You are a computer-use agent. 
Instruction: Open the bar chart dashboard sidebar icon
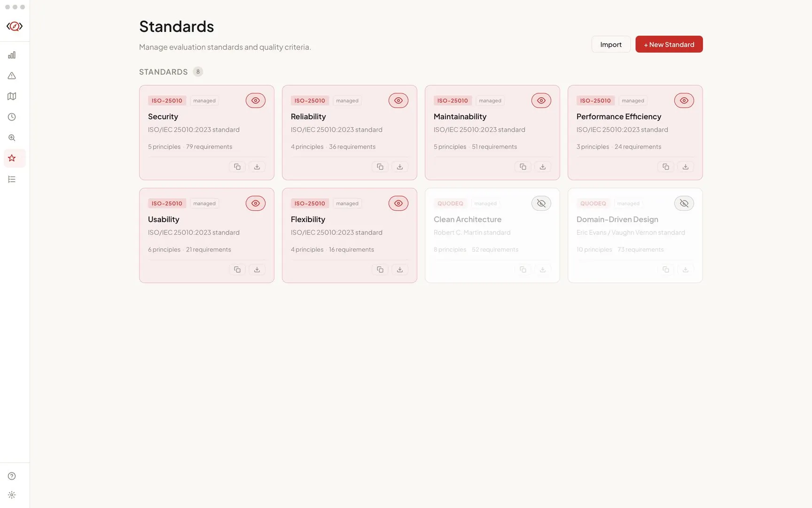pos(12,55)
